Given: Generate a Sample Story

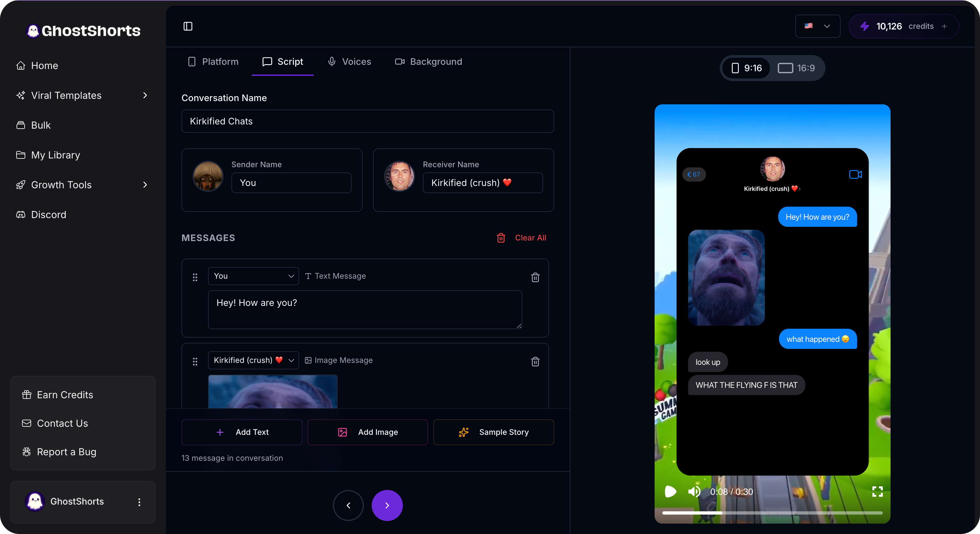Looking at the screenshot, I should click(x=494, y=432).
